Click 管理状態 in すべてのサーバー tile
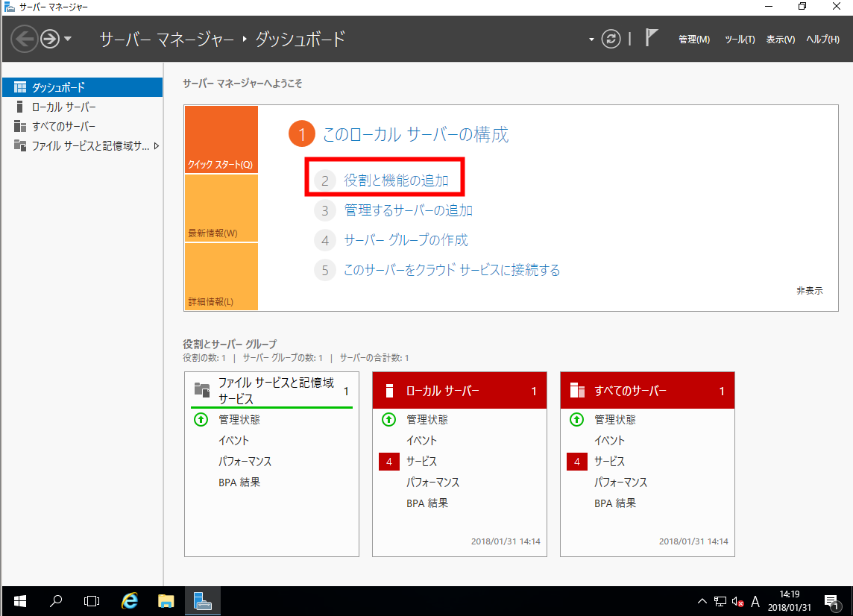The image size is (853, 616). [614, 420]
